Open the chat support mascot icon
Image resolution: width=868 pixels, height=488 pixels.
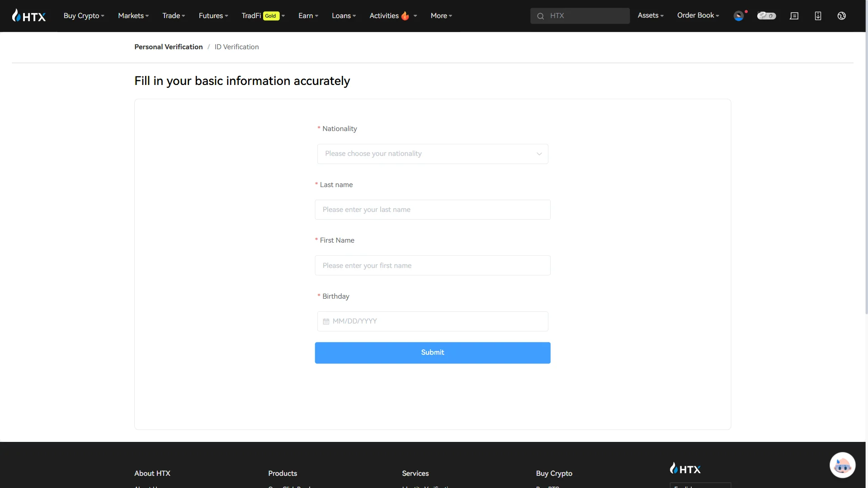pos(842,465)
